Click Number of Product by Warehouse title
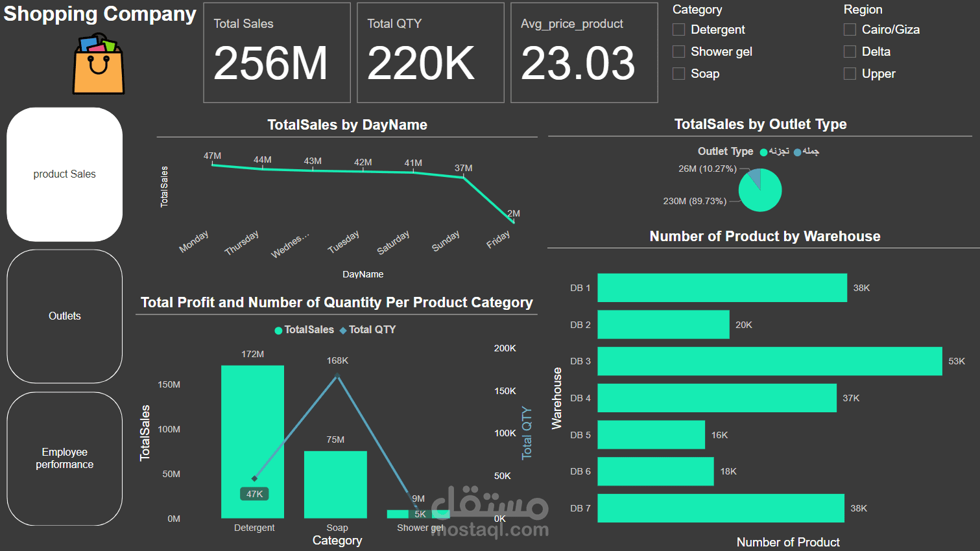The width and height of the screenshot is (980, 551). coord(765,236)
